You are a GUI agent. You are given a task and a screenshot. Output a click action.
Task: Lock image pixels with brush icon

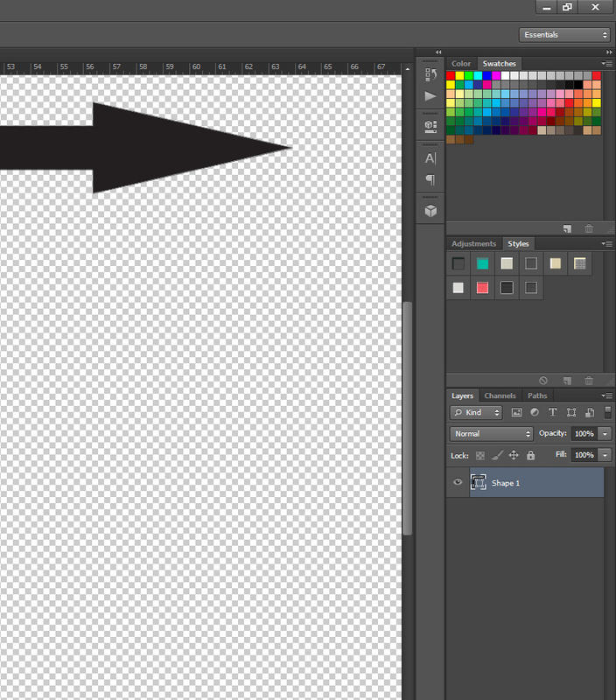(497, 455)
